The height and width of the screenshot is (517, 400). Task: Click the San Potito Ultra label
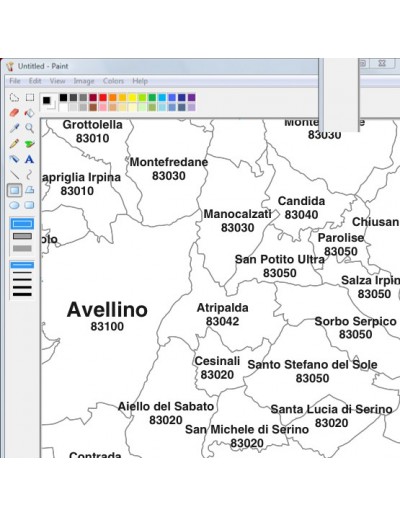pyautogui.click(x=280, y=259)
